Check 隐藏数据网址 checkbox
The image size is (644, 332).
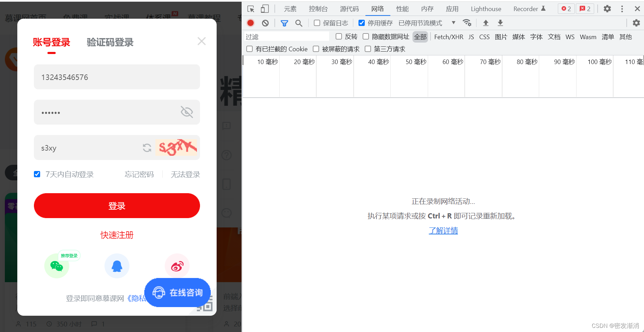[366, 36]
